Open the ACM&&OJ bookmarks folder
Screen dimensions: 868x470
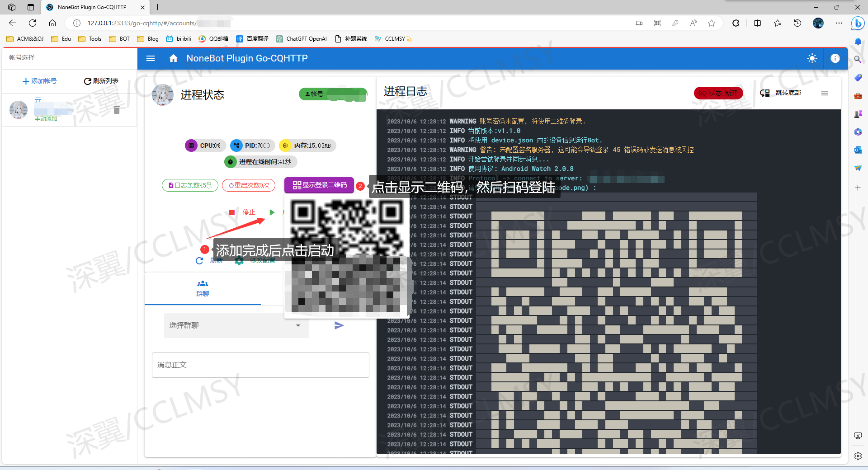[25, 39]
